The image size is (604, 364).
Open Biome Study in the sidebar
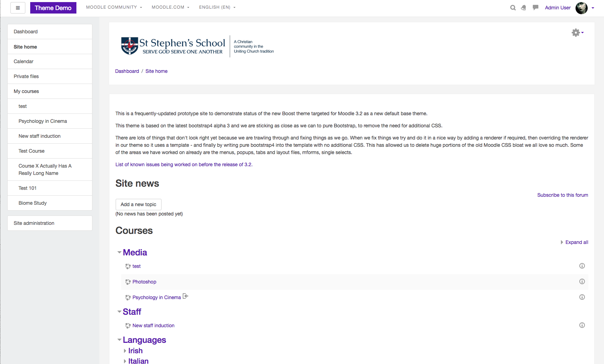[50, 203]
